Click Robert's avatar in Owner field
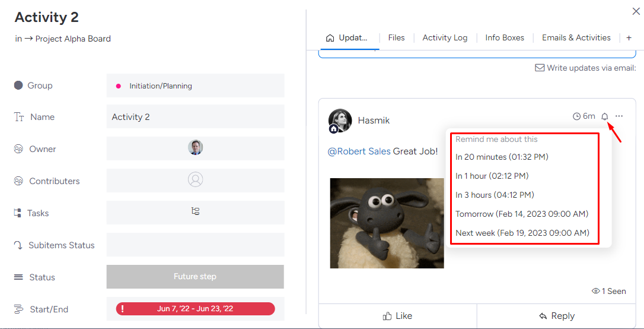Viewport: 644px width, 329px height. 196,147
